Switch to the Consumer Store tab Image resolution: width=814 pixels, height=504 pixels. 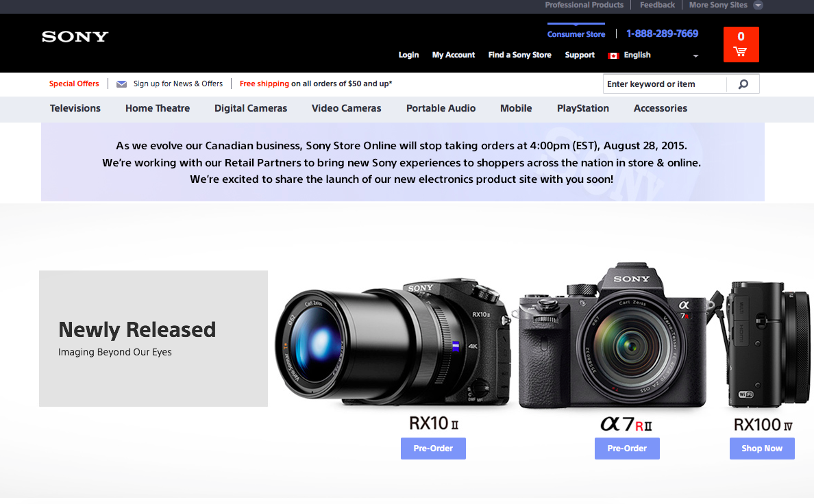[x=576, y=34]
